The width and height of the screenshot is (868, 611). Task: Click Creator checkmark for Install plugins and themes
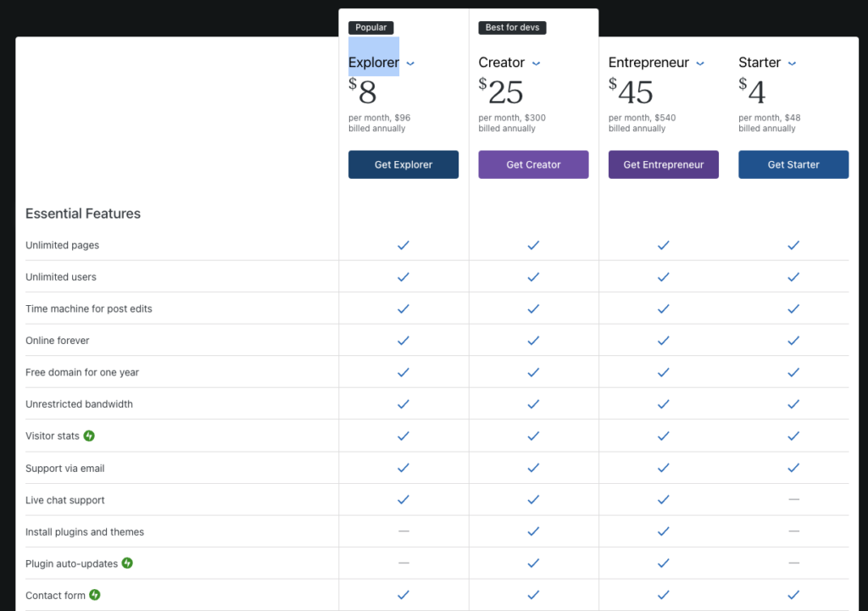pyautogui.click(x=533, y=531)
